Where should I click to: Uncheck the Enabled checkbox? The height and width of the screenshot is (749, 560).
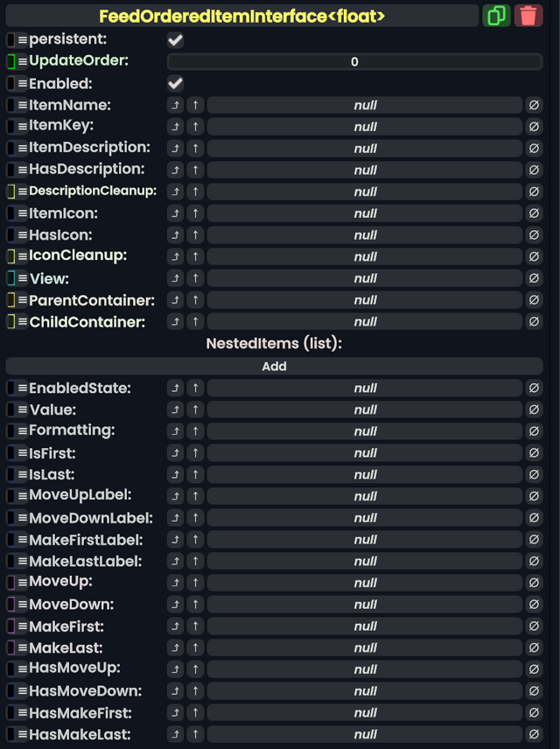click(173, 83)
